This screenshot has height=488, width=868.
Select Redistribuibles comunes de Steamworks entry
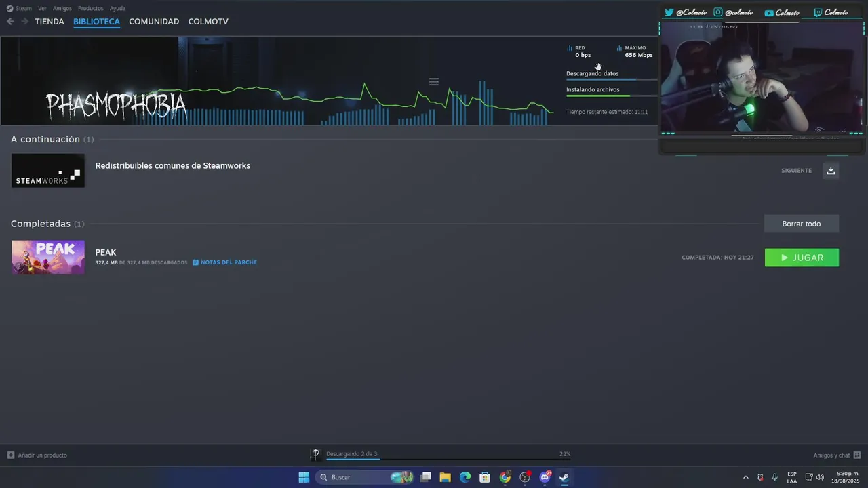(x=173, y=166)
